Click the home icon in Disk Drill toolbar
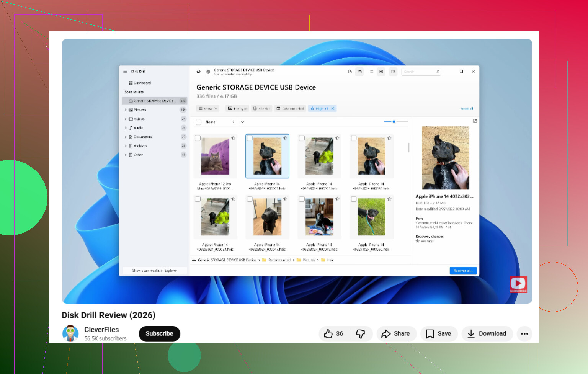The image size is (588, 374). (198, 72)
